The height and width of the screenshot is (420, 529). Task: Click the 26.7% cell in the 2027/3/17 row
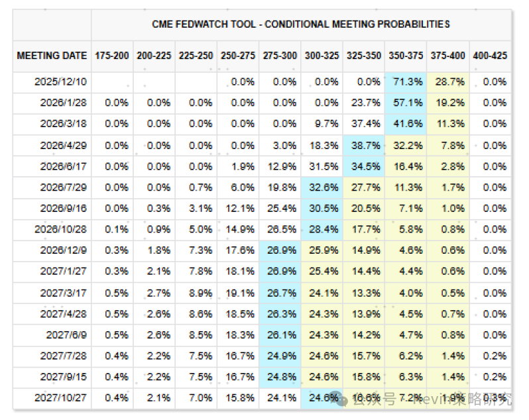(x=280, y=293)
